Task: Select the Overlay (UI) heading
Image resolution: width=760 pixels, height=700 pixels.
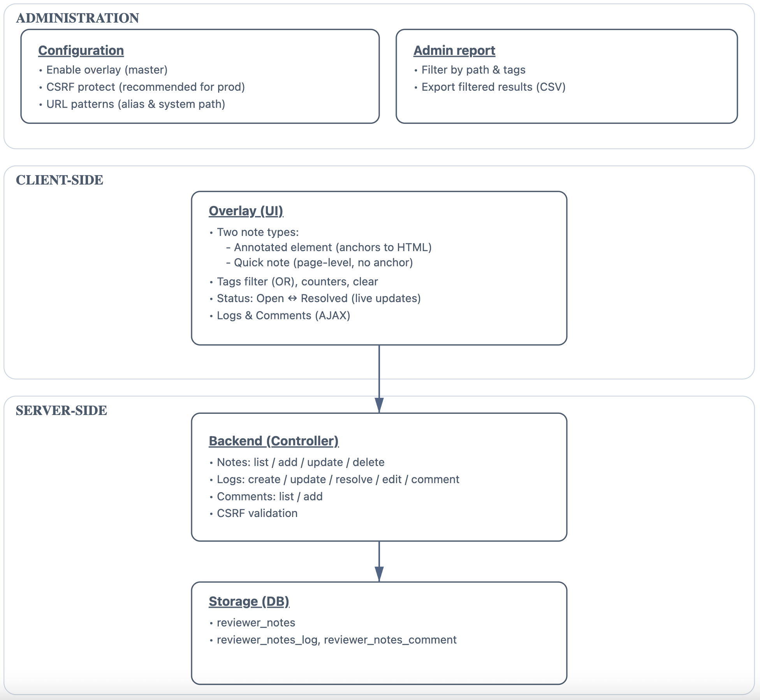Action: [246, 211]
